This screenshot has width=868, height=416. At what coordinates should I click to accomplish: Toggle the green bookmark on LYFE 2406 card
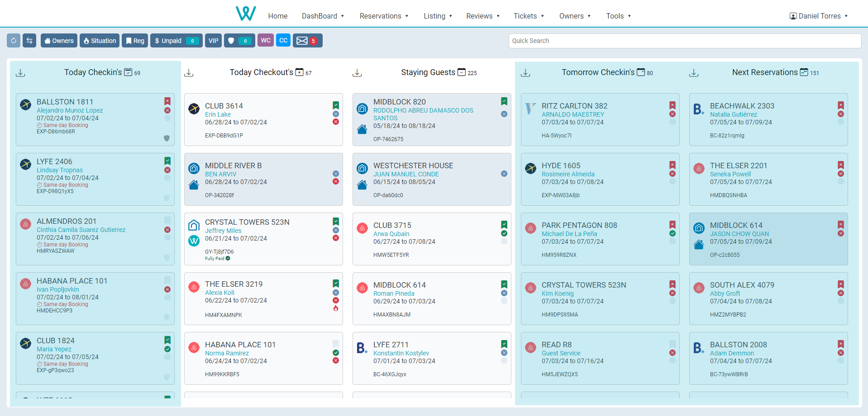[x=167, y=161]
